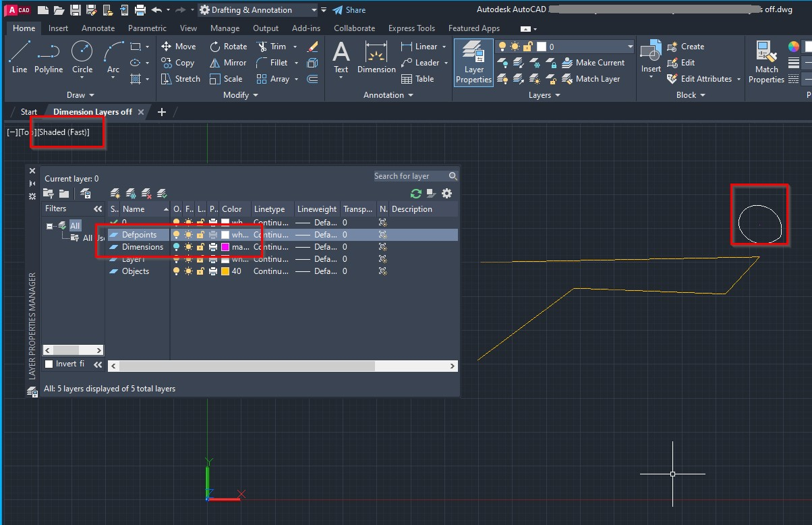Viewport: 812px width, 525px height.
Task: Activate the Stretch command
Action: [181, 79]
